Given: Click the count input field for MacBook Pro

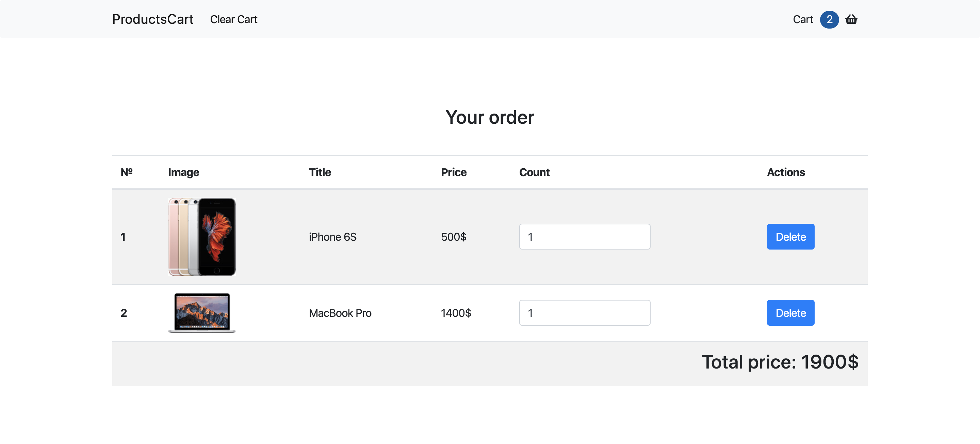Looking at the screenshot, I should (x=585, y=313).
